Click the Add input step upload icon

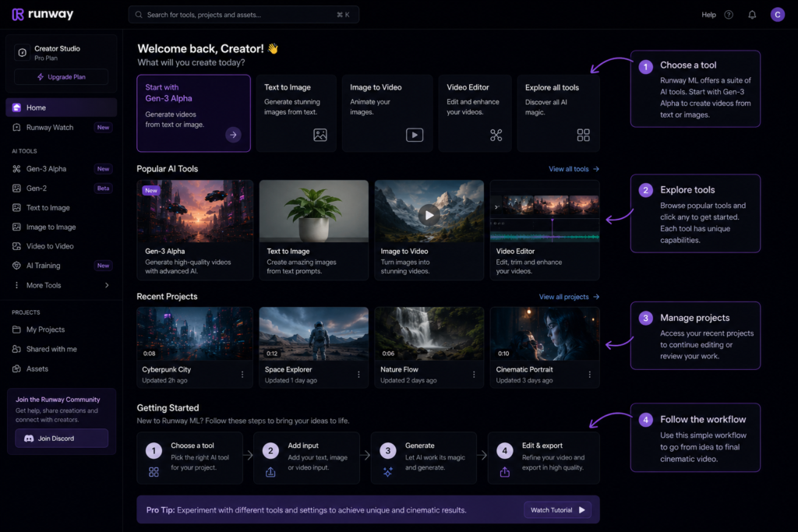[x=270, y=472]
